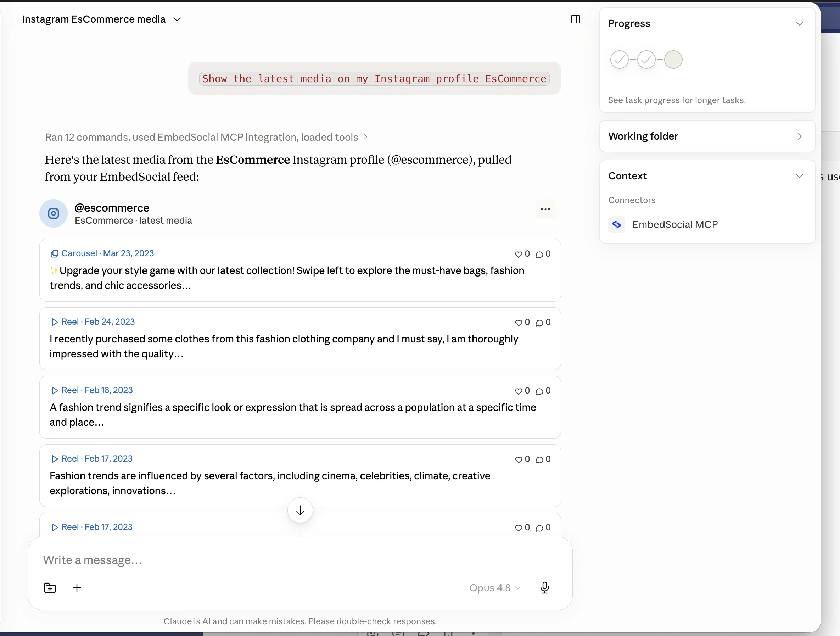This screenshot has height=636, width=840.
Task: Click the Instagram logo avatar for @escommerce
Action: tap(54, 213)
